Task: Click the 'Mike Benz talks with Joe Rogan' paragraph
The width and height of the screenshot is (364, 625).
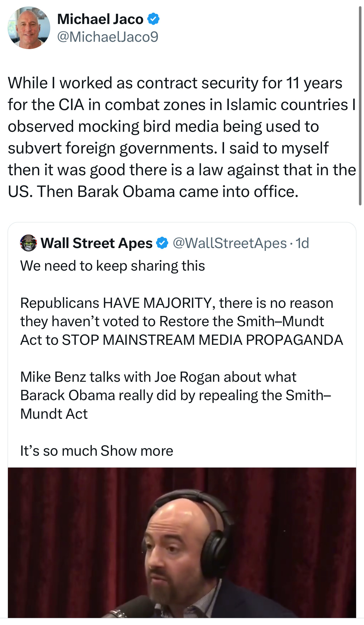Action: 175,395
